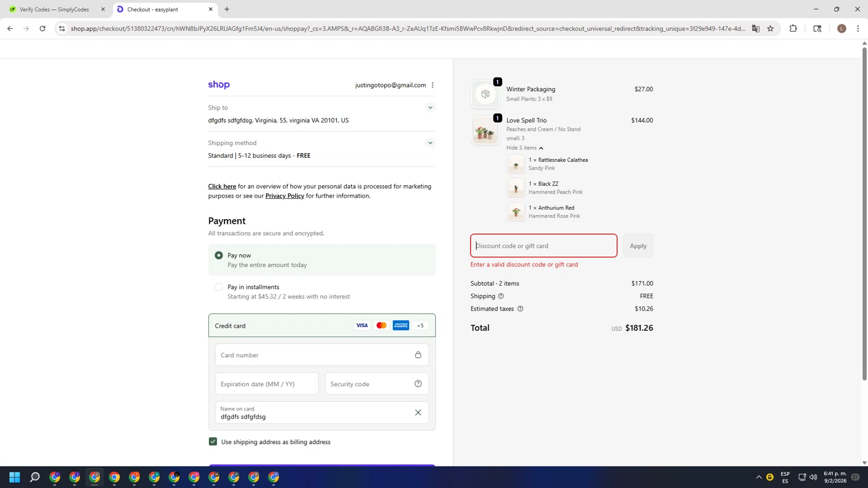The image size is (868, 488).
Task: Click the ESP language indicator
Action: click(785, 477)
